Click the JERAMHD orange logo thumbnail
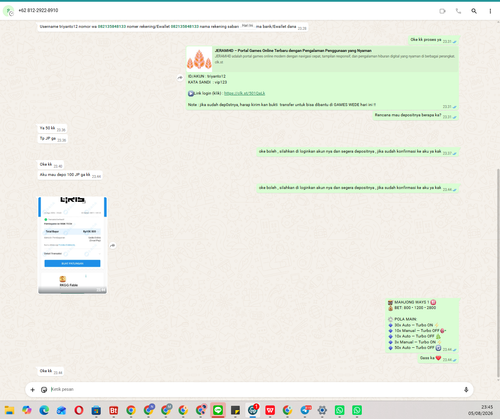The height and width of the screenshot is (419, 500). coord(199,59)
